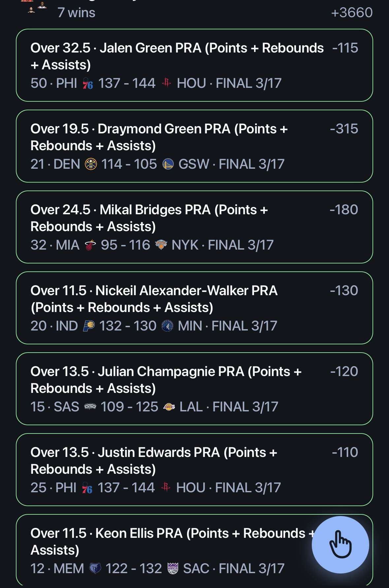The image size is (389, 588).
Task: Tap the Golden State Warriors logo
Action: click(168, 164)
